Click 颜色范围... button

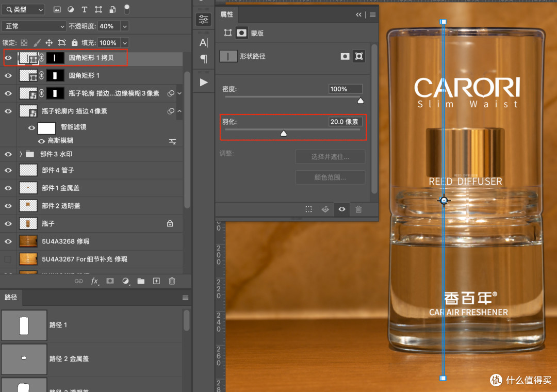(330, 177)
